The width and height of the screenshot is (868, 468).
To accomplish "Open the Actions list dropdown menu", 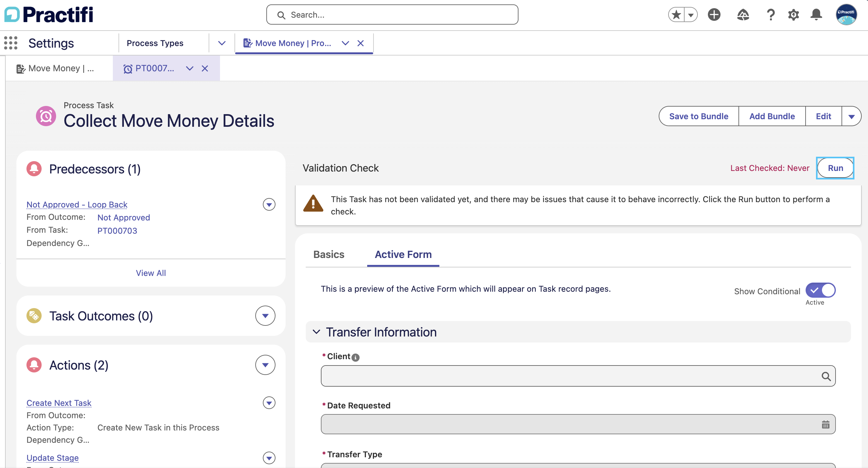I will click(x=265, y=365).
